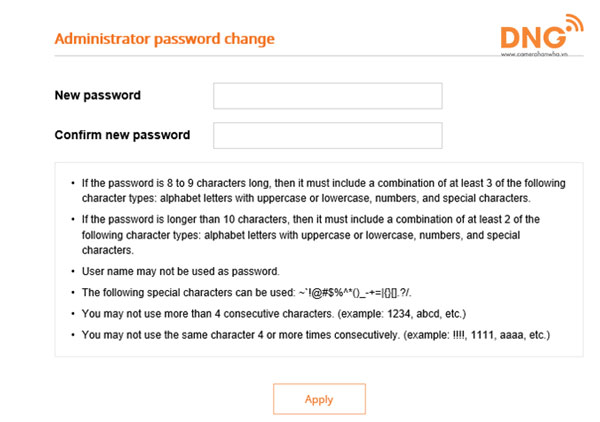Screen dimensions: 600x422
Task: Click the Administrator password change heading
Action: [164, 39]
